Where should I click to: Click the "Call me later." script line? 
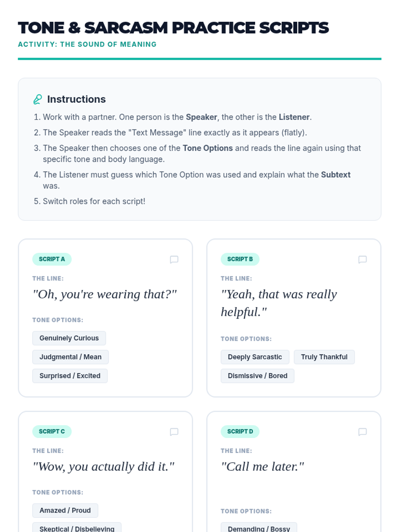[263, 466]
